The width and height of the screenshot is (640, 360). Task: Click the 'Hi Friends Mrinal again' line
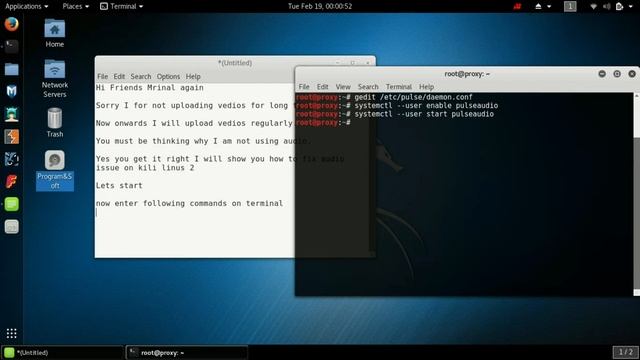click(x=150, y=87)
